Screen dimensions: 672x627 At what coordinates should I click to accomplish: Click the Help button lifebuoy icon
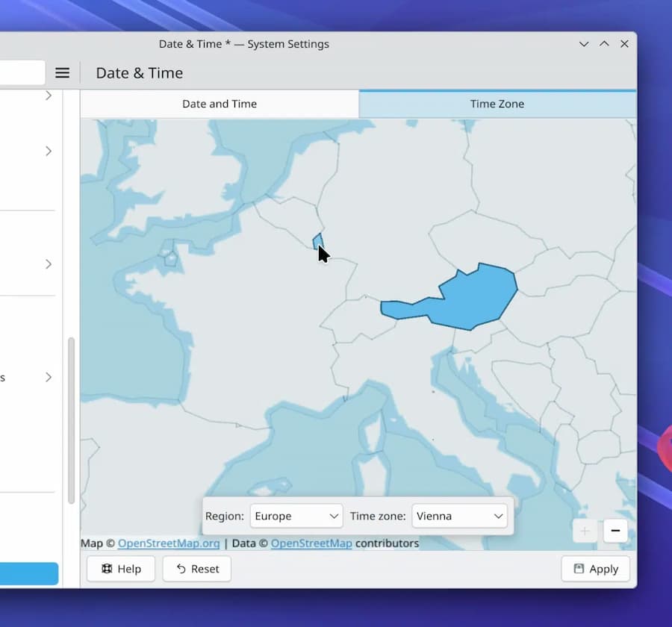(x=107, y=569)
